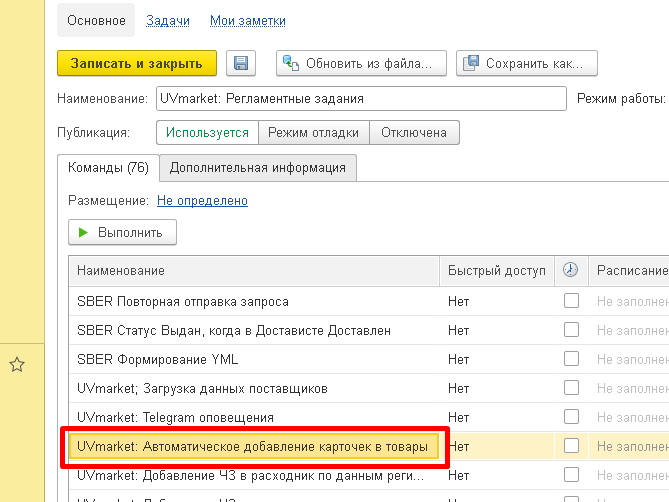The image size is (669, 502).
Task: Switch to Дополнительная информация tab
Action: click(x=258, y=168)
